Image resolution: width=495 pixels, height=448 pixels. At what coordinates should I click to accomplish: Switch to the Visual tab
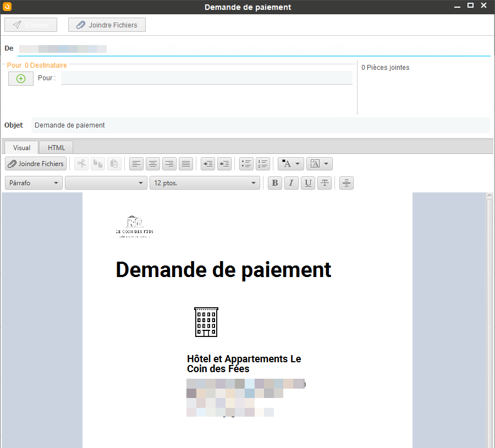[x=21, y=147]
